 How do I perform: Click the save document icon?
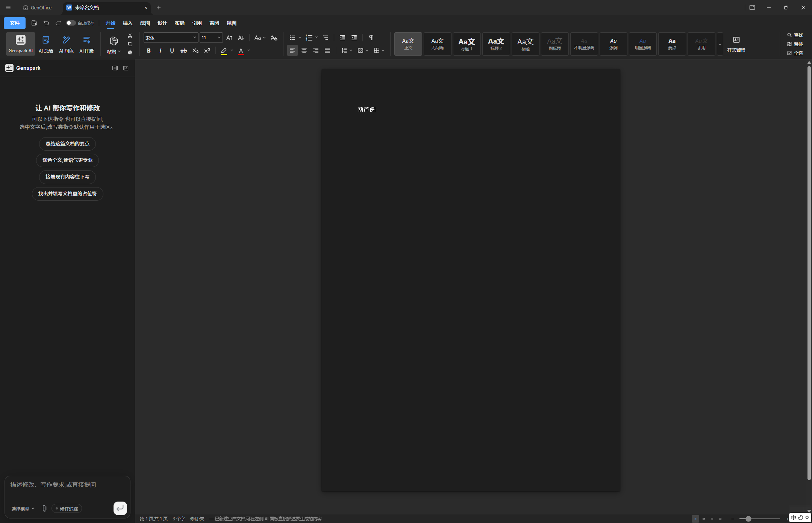pos(34,23)
